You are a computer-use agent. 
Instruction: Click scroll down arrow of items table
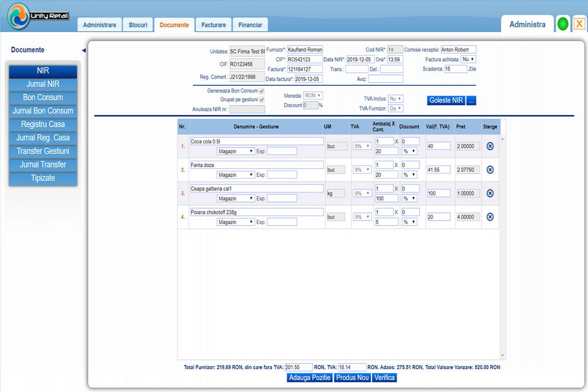tap(502, 356)
